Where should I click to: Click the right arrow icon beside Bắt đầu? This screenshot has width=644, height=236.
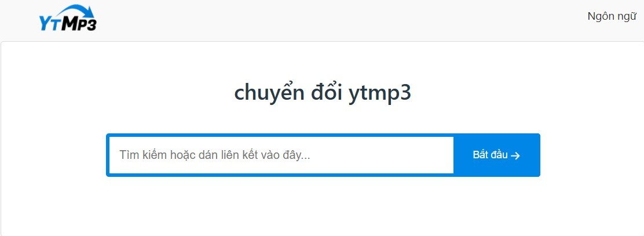click(x=516, y=155)
